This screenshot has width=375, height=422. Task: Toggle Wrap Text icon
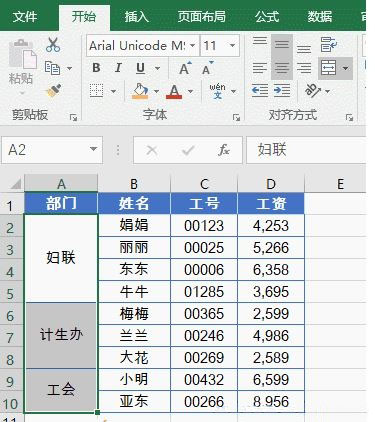[x=328, y=44]
